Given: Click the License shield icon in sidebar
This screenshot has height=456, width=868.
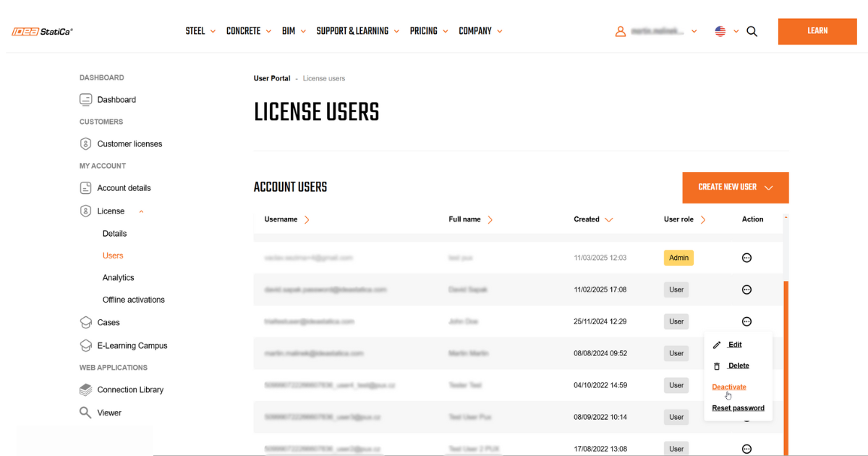Looking at the screenshot, I should (x=85, y=211).
